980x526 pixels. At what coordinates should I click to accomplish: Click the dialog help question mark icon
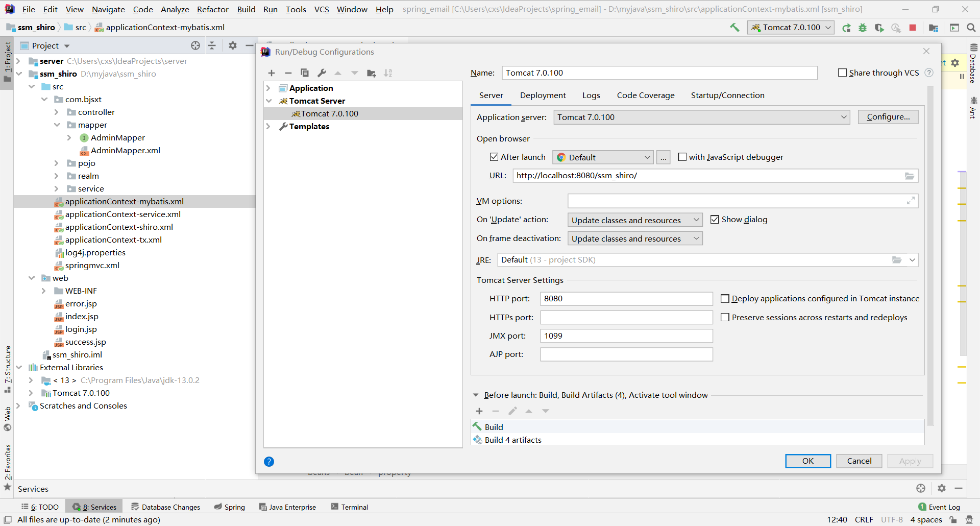pyautogui.click(x=269, y=462)
